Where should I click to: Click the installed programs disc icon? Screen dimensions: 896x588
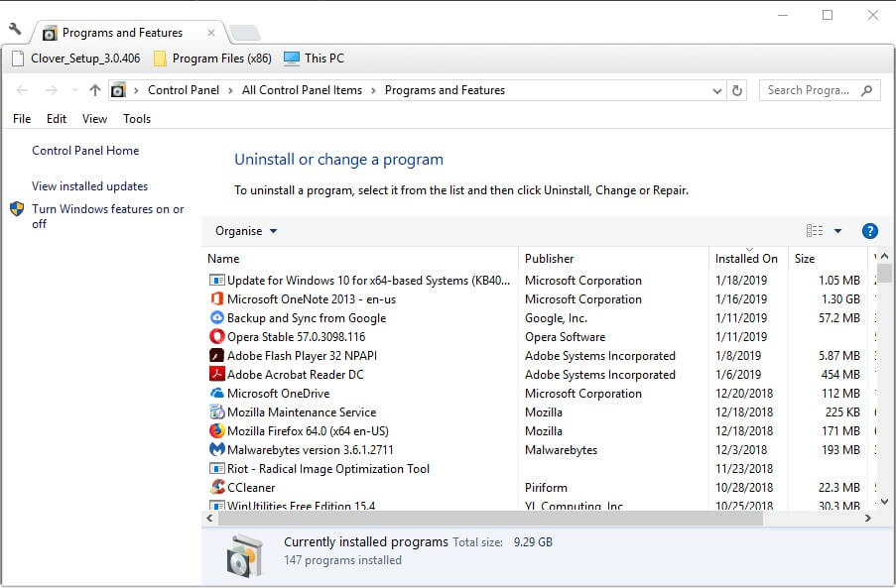click(246, 555)
